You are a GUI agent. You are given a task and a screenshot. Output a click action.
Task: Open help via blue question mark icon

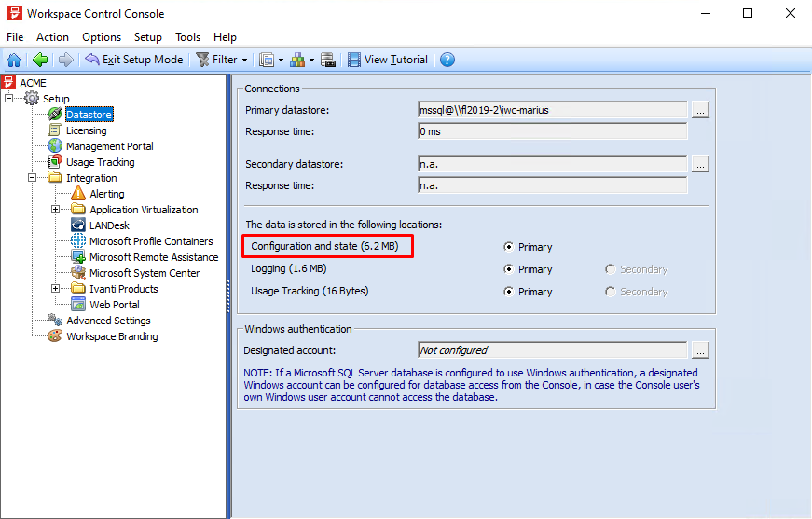click(x=447, y=60)
